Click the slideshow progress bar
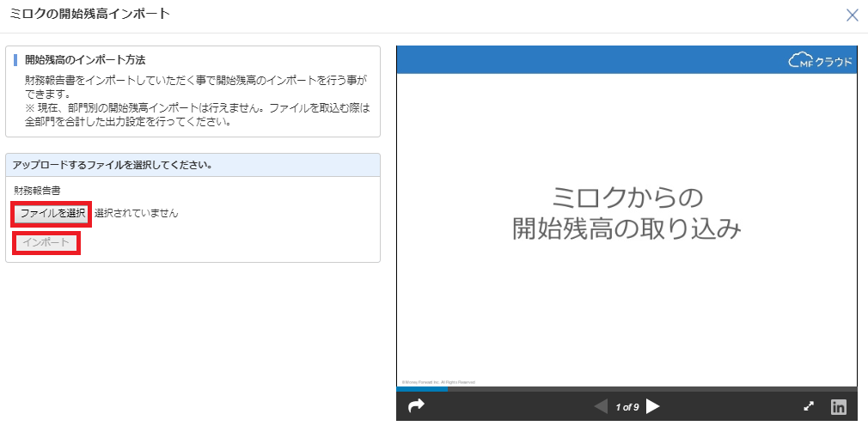This screenshot has width=868, height=432. [x=627, y=389]
